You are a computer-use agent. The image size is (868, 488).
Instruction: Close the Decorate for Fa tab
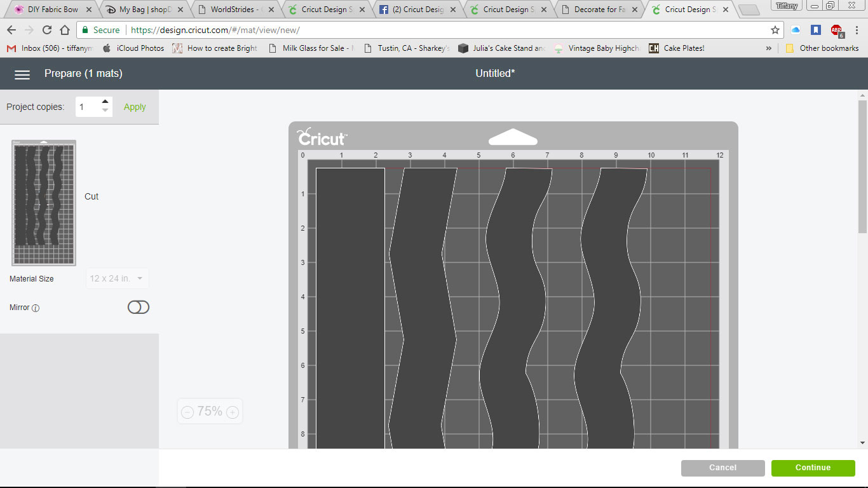635,10
